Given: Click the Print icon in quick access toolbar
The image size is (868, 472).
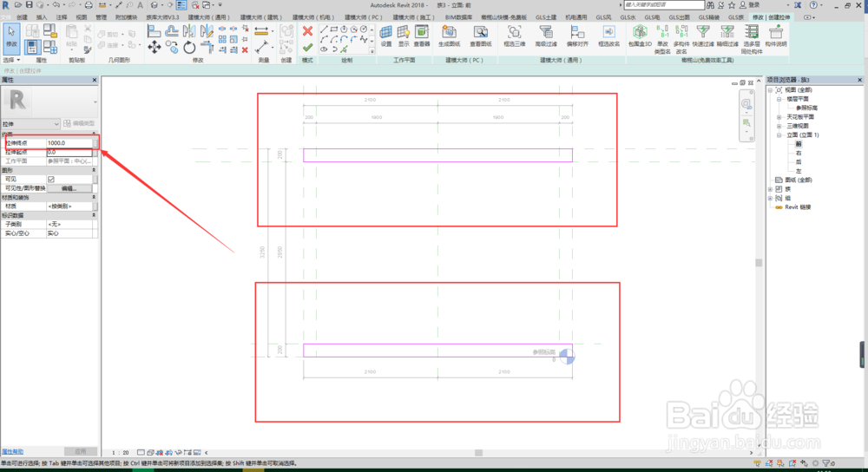Looking at the screenshot, I should pos(89,5).
